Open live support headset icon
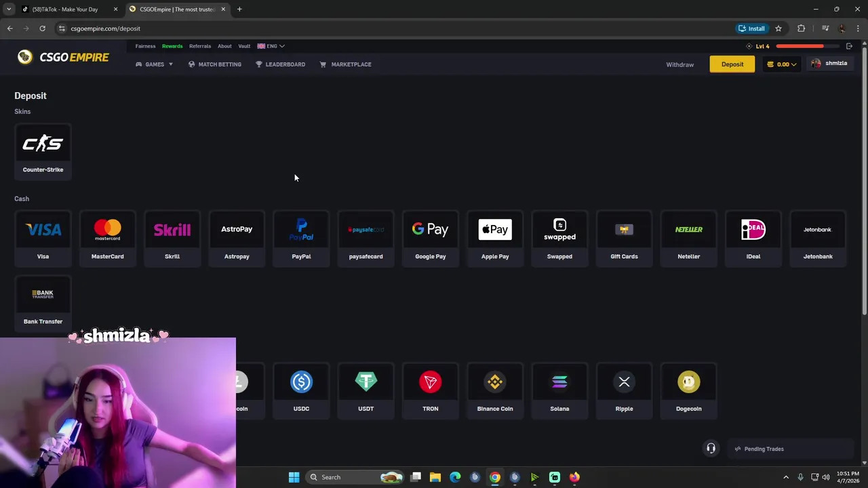The image size is (868, 488). point(711,449)
